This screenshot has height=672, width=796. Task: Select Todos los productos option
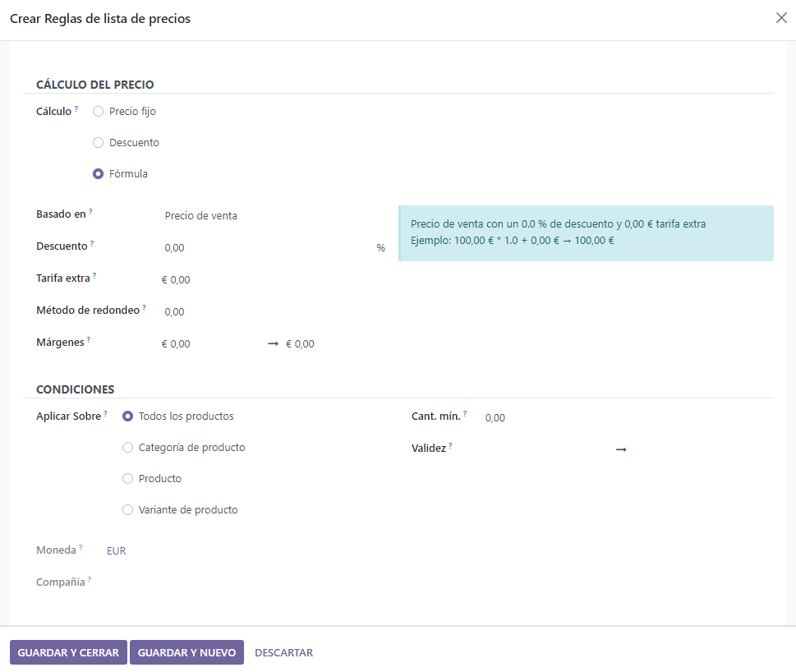(127, 417)
